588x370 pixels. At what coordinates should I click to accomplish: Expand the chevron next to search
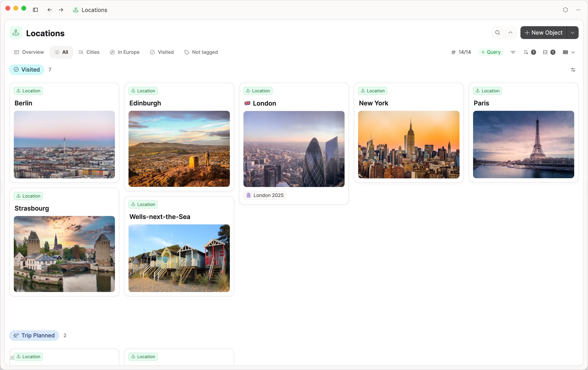point(511,33)
